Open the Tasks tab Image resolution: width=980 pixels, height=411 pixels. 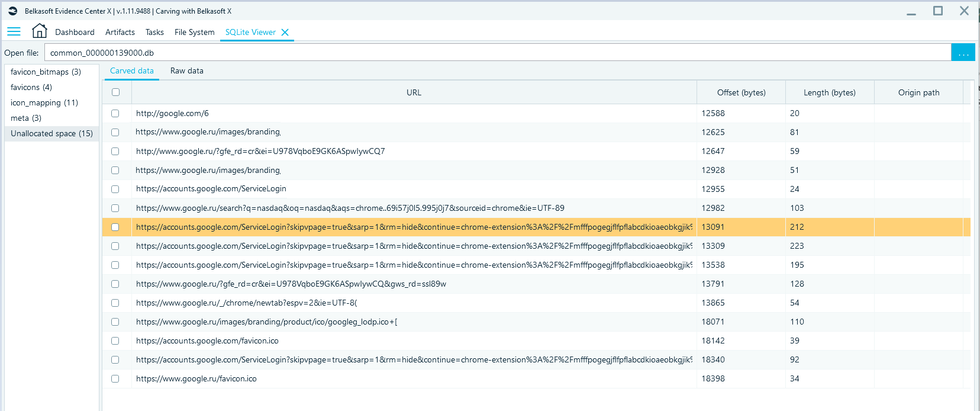(154, 33)
